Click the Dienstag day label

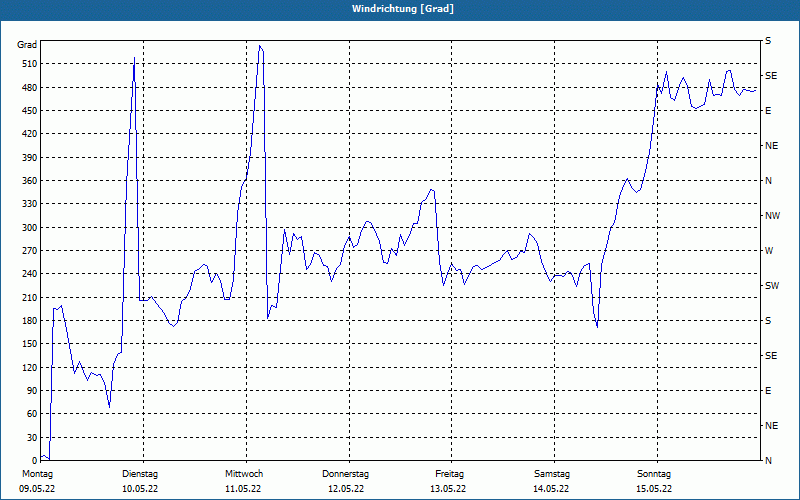pyautogui.click(x=140, y=474)
